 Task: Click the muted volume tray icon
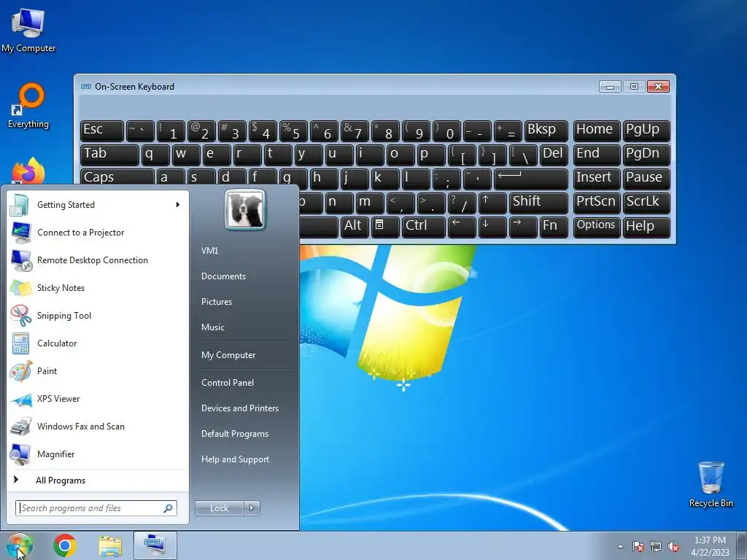(x=673, y=547)
